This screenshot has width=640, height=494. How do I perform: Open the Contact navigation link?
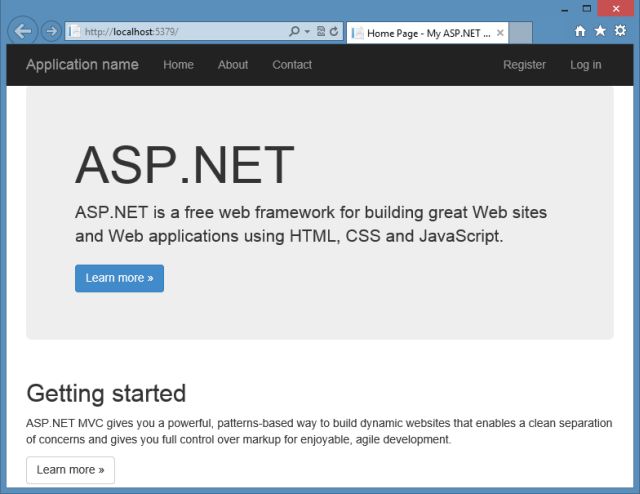pyautogui.click(x=292, y=65)
